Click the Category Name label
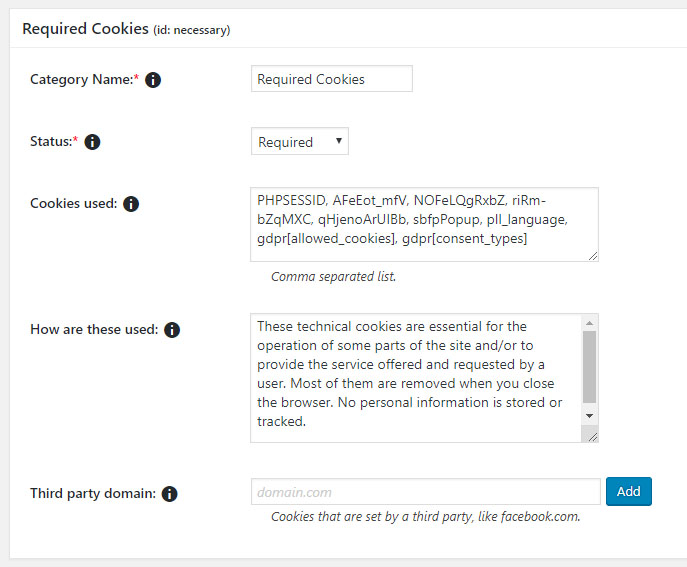Screen dimensions: 687x567 click(x=83, y=80)
